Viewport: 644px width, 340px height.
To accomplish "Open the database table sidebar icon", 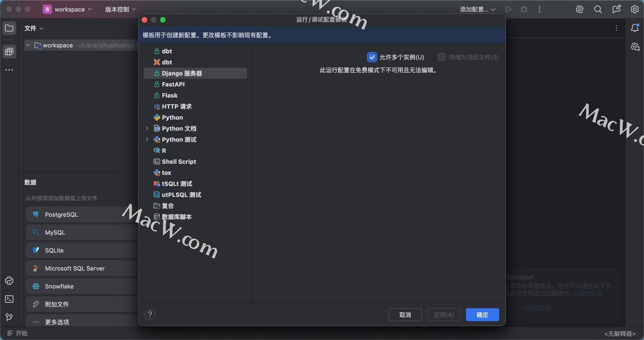I will 9,52.
